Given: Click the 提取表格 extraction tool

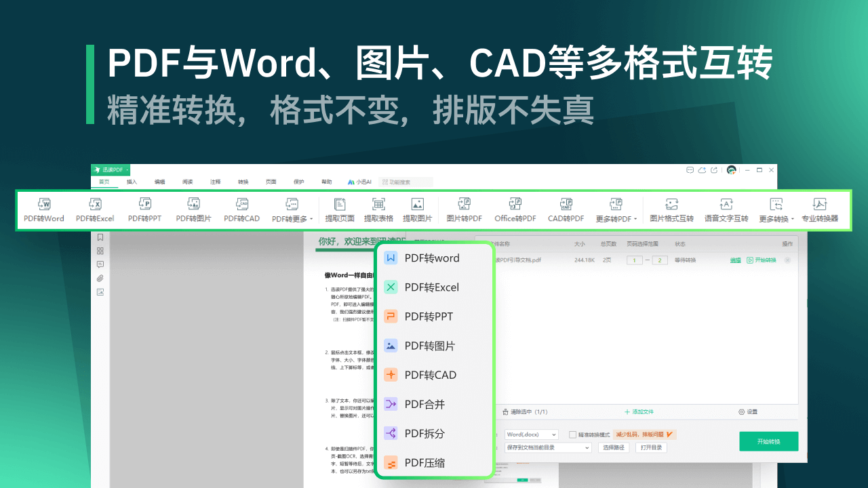Looking at the screenshot, I should tap(379, 210).
